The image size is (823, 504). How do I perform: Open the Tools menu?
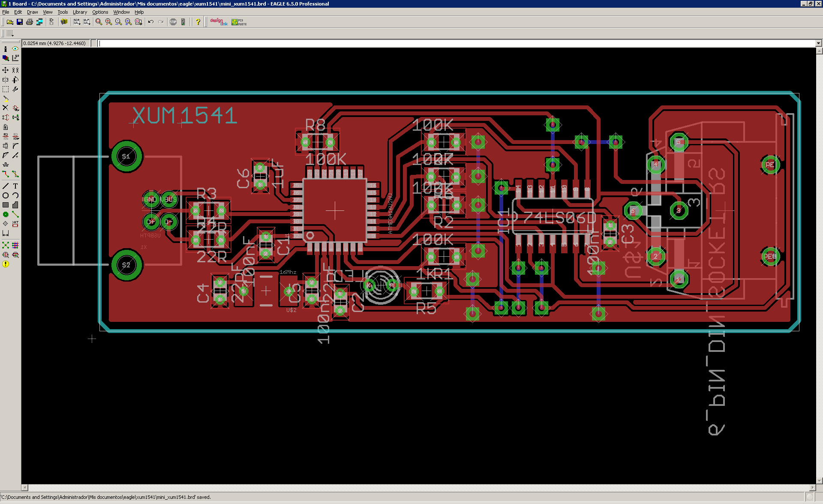pyautogui.click(x=63, y=12)
